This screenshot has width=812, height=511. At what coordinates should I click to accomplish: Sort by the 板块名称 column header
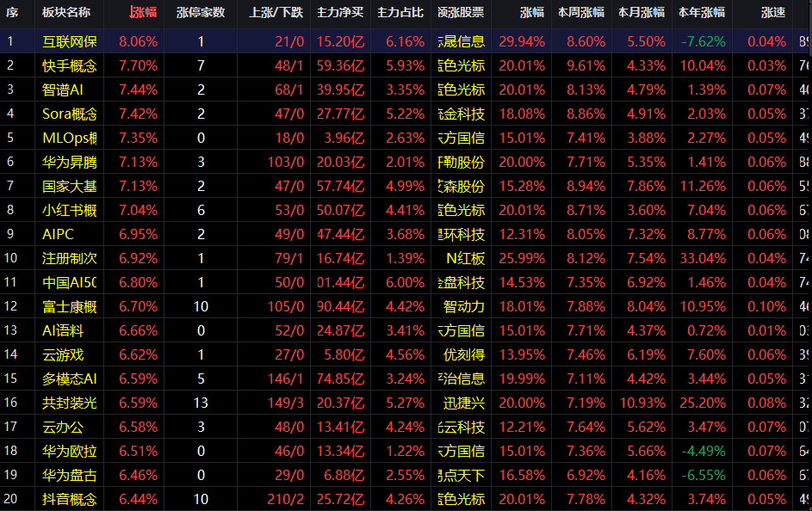[66, 12]
